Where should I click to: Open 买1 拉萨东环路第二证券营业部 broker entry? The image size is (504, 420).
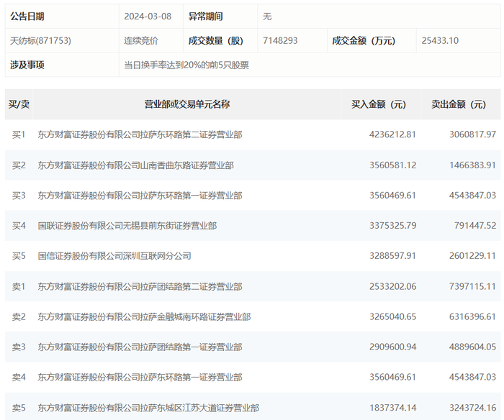[x=140, y=134]
